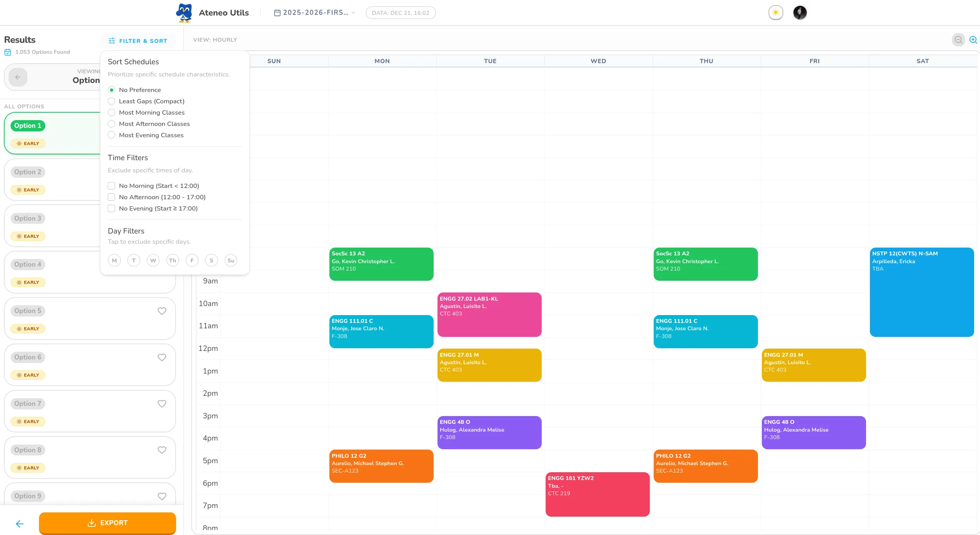Click the calendar icon beside '1,053 Options Found'
The height and width of the screenshot is (535, 980).
[x=8, y=51]
